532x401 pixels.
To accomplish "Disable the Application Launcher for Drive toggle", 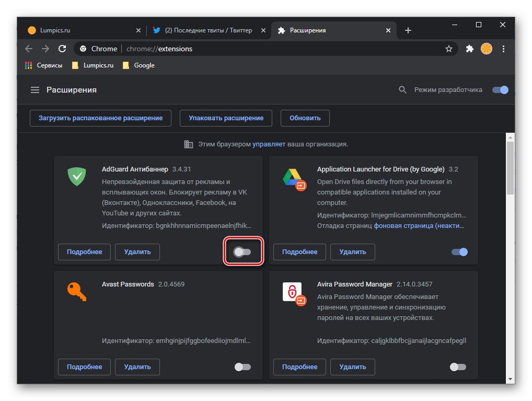I will [460, 251].
